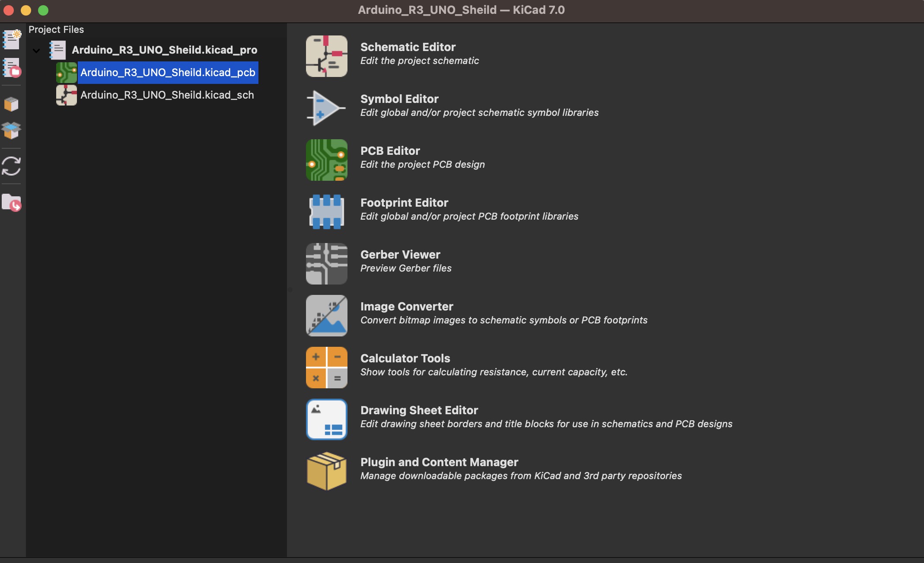Select Arduino_R3_UNO_Sheild.kicad_pro in project tree
Viewport: 924px width, 563px height.
pyautogui.click(x=164, y=50)
